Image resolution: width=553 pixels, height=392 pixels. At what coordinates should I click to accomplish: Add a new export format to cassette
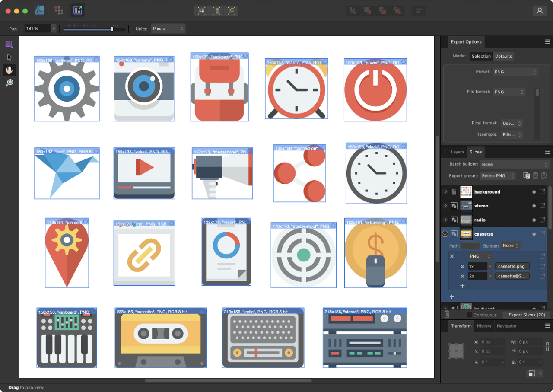click(x=452, y=296)
